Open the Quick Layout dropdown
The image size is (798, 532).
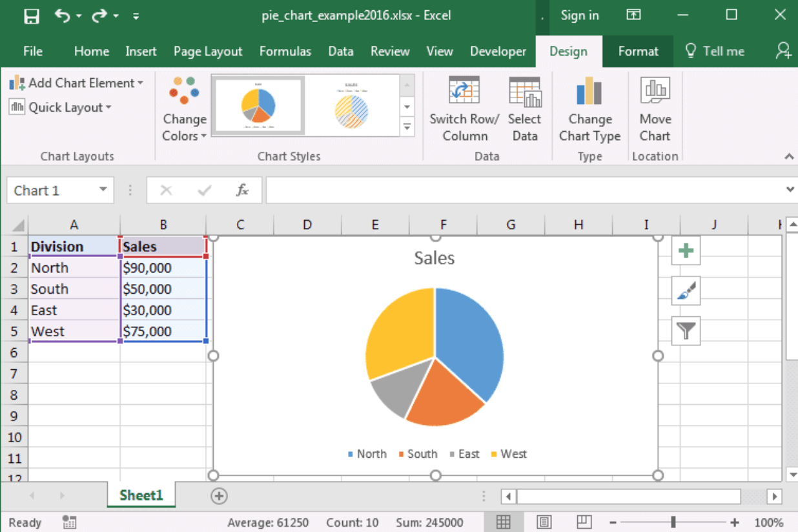click(x=60, y=107)
